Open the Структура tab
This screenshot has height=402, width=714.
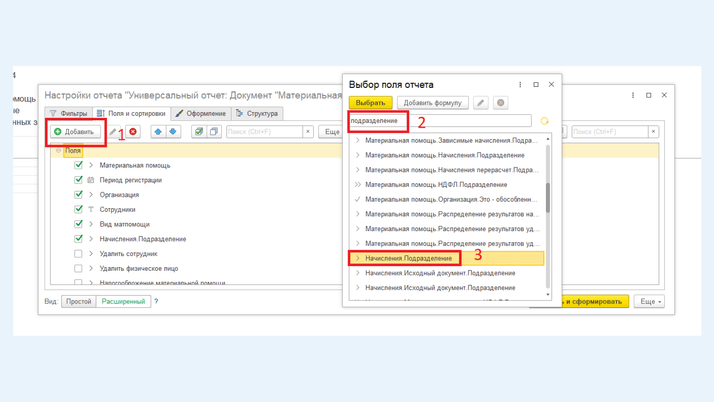[257, 114]
